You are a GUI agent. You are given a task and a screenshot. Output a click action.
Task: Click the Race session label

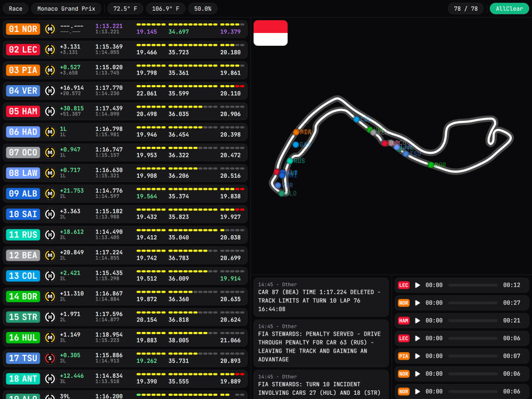(15, 9)
